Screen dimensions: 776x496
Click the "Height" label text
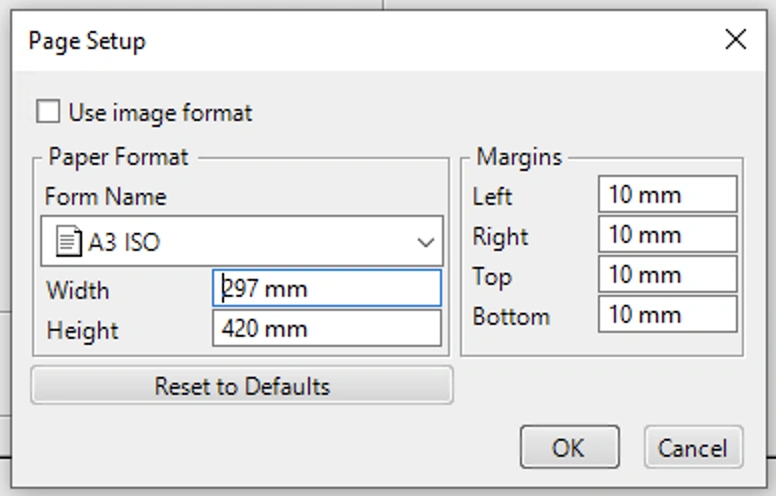[82, 330]
